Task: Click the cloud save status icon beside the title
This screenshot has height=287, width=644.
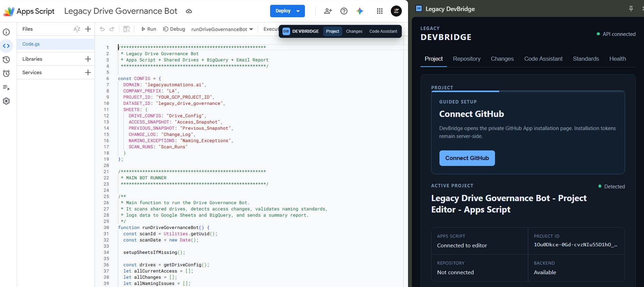Action: (x=189, y=11)
